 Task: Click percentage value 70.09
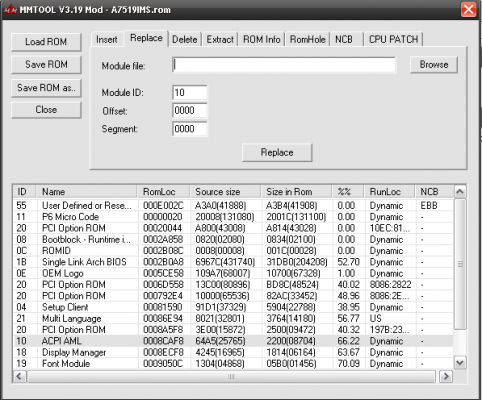point(348,364)
